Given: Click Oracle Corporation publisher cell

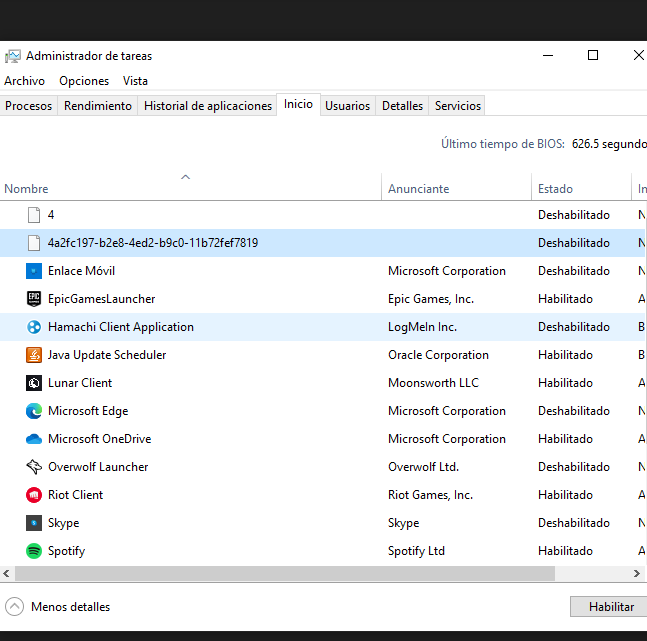Looking at the screenshot, I should (438, 355).
